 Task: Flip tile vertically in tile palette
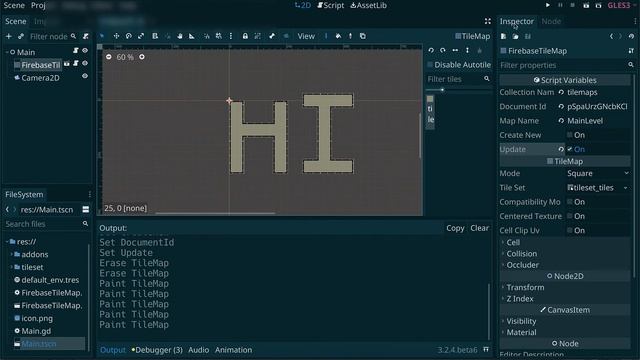click(x=467, y=50)
